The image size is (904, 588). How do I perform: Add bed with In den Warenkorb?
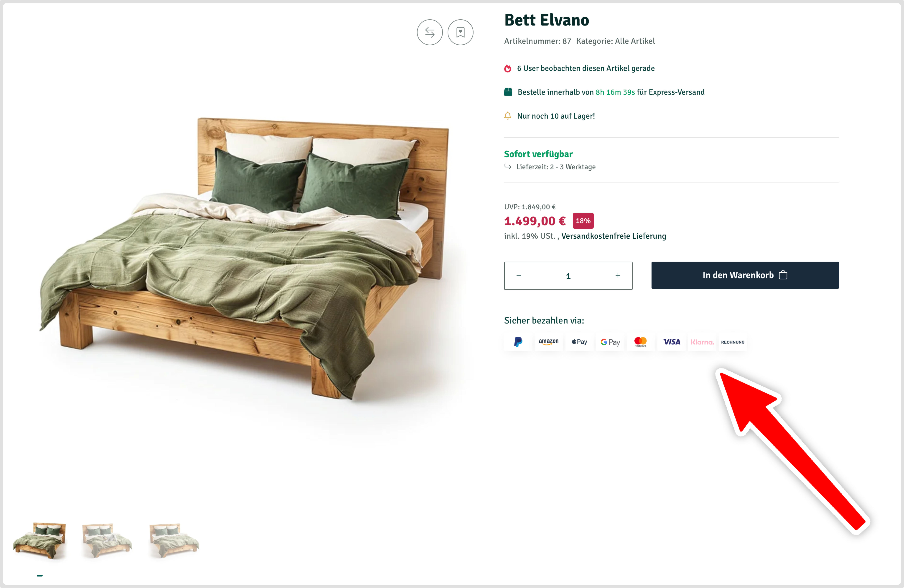pos(745,275)
